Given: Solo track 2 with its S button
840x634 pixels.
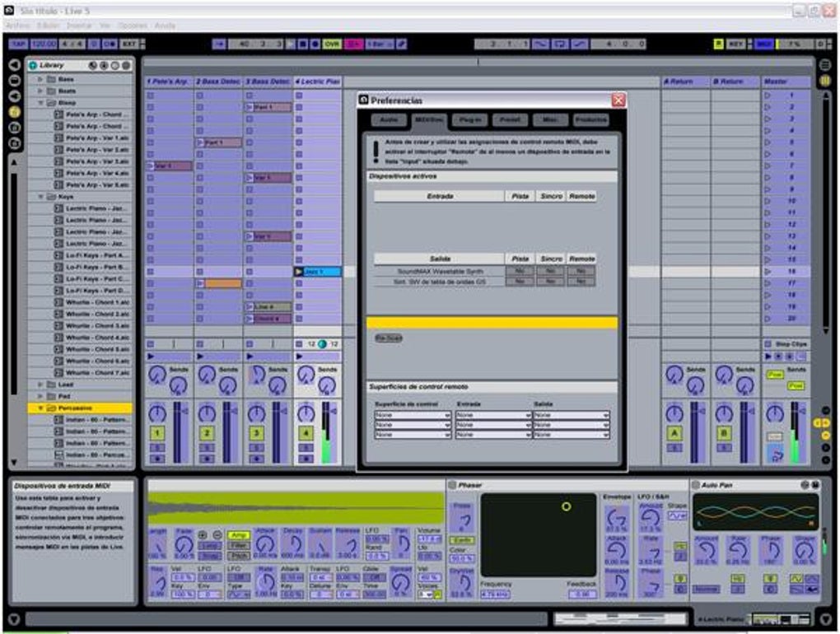Looking at the screenshot, I should click(x=206, y=448).
